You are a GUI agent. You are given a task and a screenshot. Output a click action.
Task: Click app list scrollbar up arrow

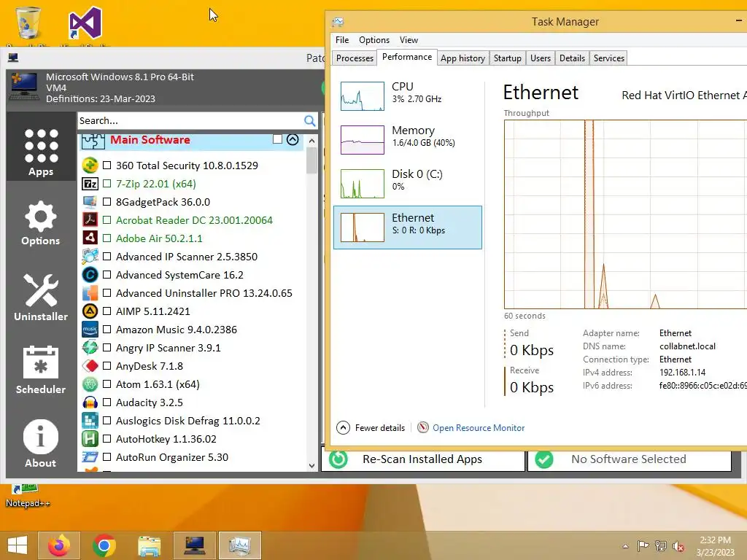(312, 141)
